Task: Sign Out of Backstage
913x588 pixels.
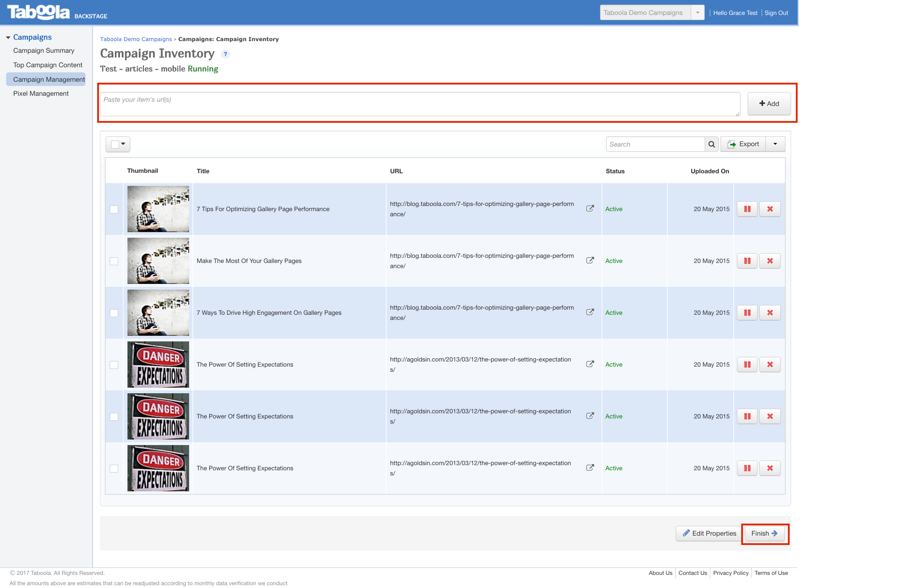Action: pos(776,13)
